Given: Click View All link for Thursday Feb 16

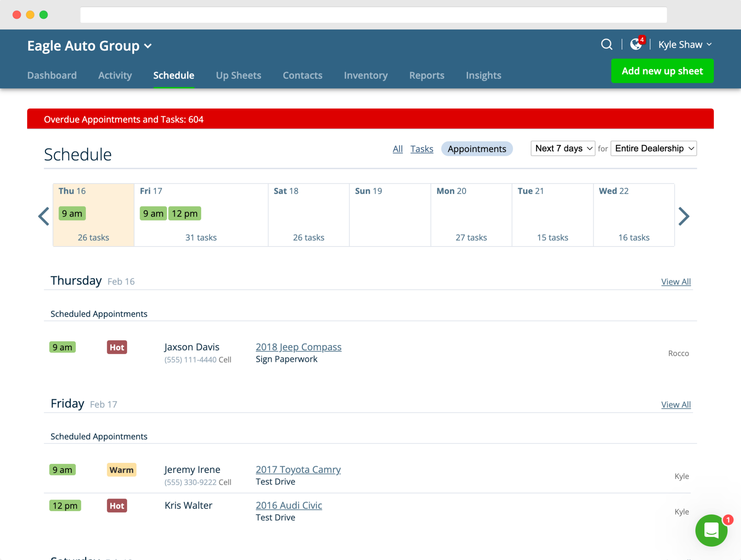Looking at the screenshot, I should tap(676, 281).
